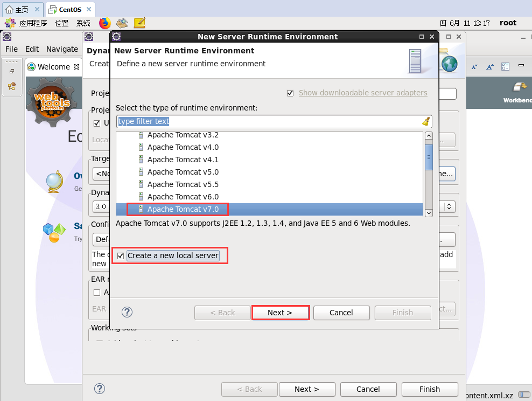Click the runtime list scrollbar thumb
This screenshot has height=401, width=532.
[x=429, y=157]
